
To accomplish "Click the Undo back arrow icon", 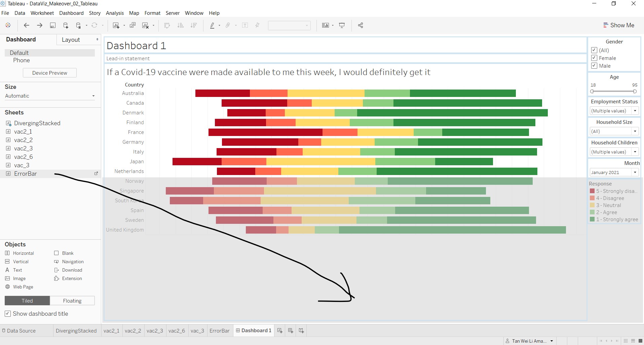I will (x=27, y=25).
